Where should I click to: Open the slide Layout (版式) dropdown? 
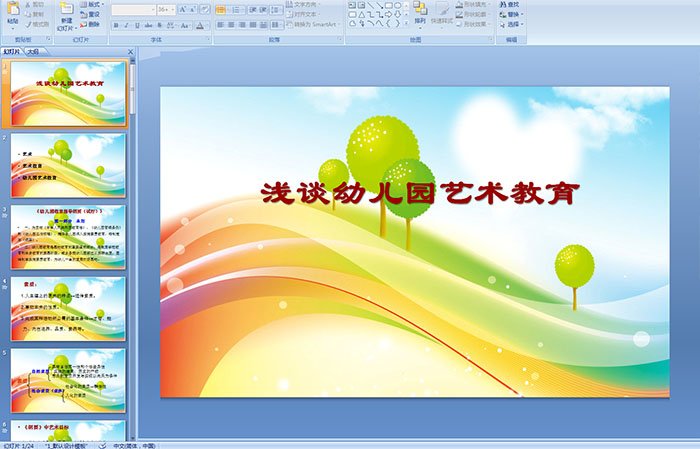[x=92, y=4]
